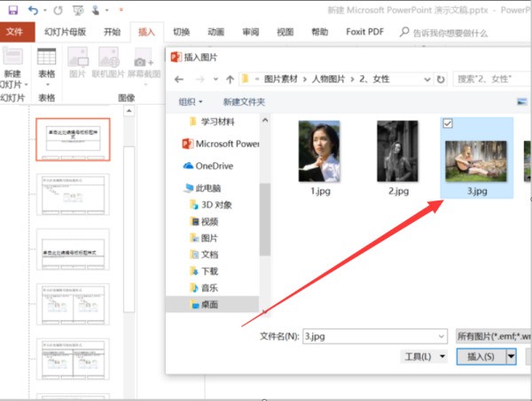Click the 桌面 desktop tree item
The height and width of the screenshot is (401, 532).
click(208, 304)
